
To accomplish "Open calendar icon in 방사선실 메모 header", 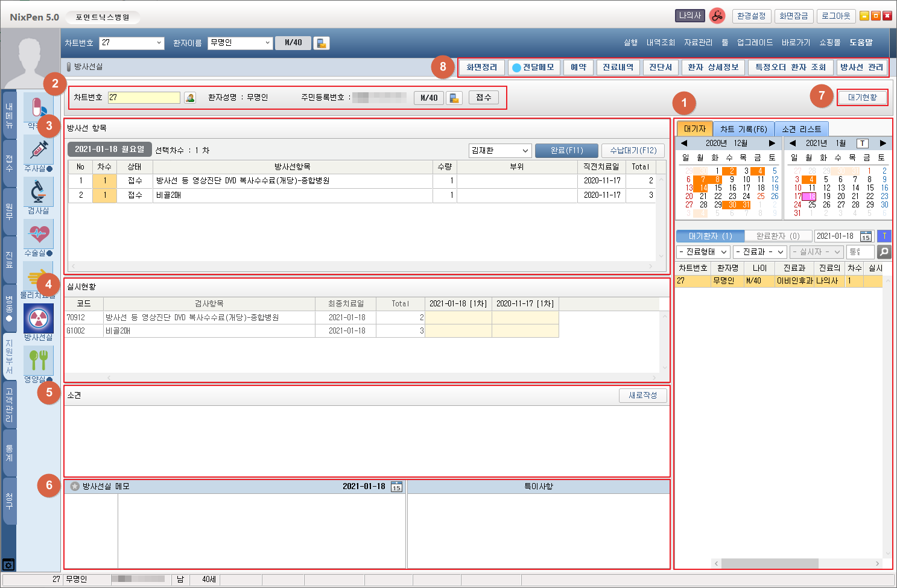I will (x=396, y=487).
